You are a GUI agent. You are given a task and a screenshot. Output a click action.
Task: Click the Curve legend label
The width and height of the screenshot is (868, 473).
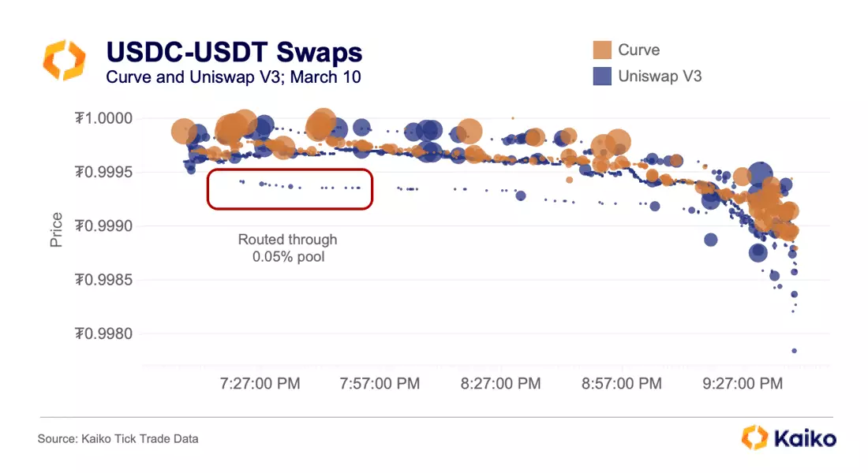coord(639,50)
